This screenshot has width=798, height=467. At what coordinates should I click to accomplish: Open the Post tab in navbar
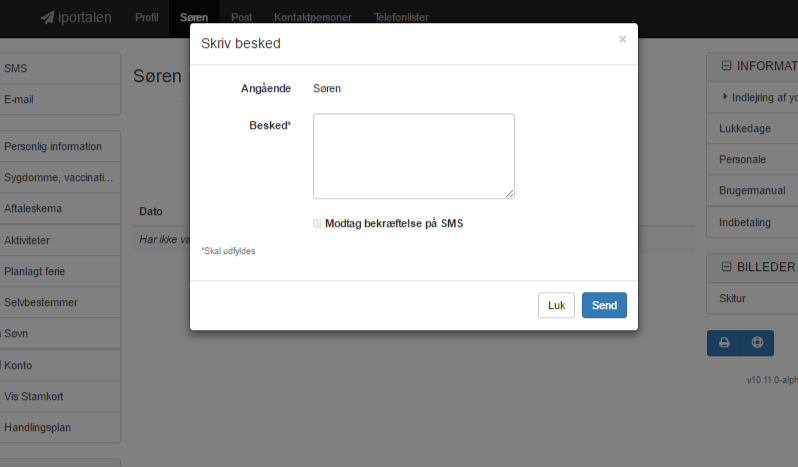click(x=241, y=17)
